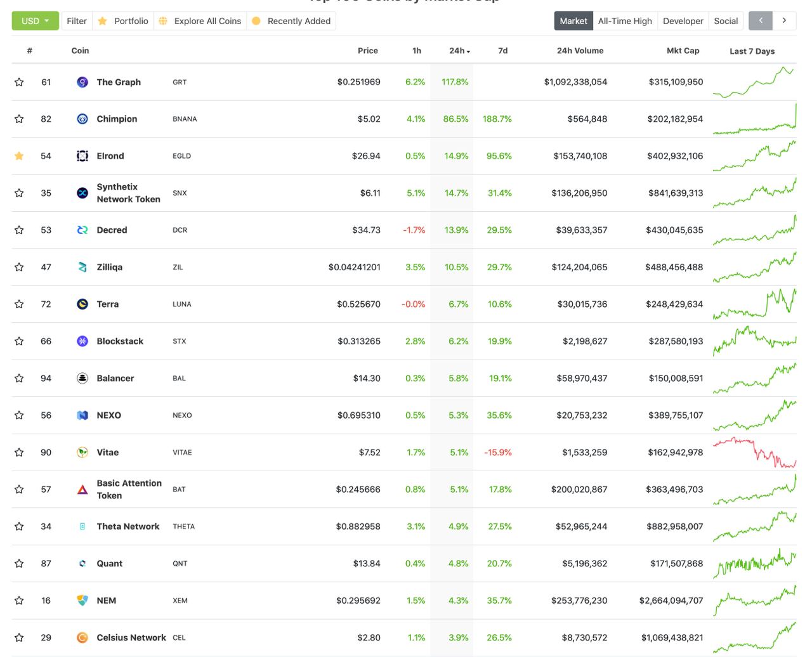Viewport: 812px width, 657px height.
Task: Click the Celsius Network logo icon
Action: pos(82,637)
